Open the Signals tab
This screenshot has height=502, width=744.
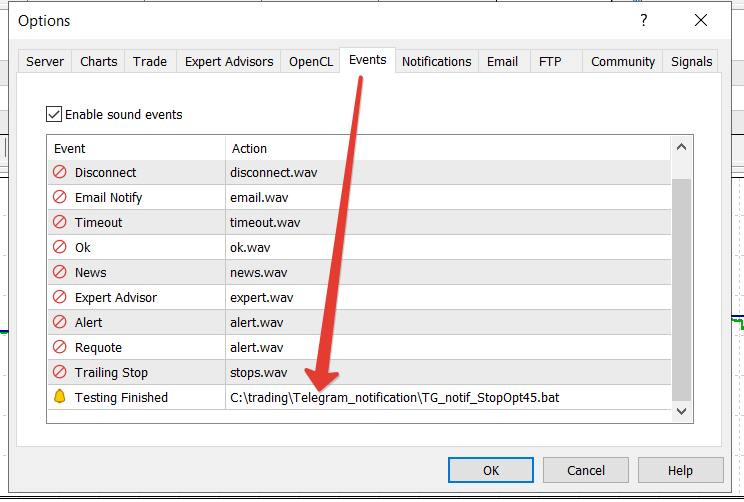click(691, 62)
